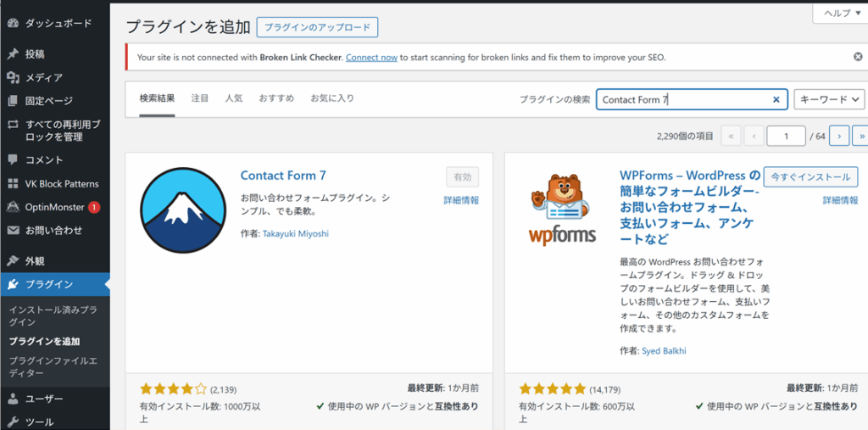Click the grid icon beside VK Block Patterns
This screenshot has width=868, height=430.
(x=14, y=183)
